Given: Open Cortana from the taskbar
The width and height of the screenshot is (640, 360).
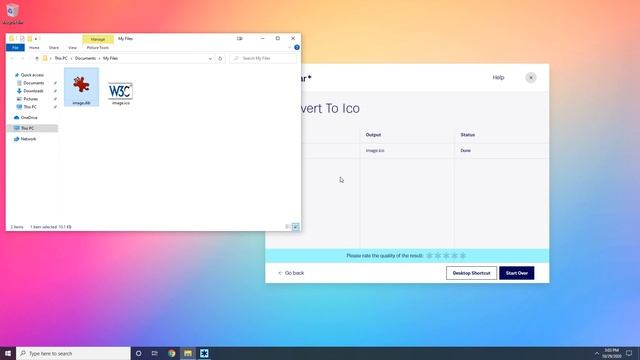Looking at the screenshot, I should pyautogui.click(x=138, y=353).
